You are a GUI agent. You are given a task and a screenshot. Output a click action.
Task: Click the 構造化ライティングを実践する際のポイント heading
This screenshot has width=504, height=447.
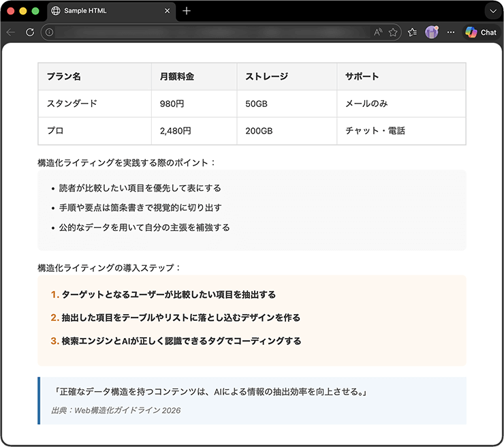[x=126, y=163]
